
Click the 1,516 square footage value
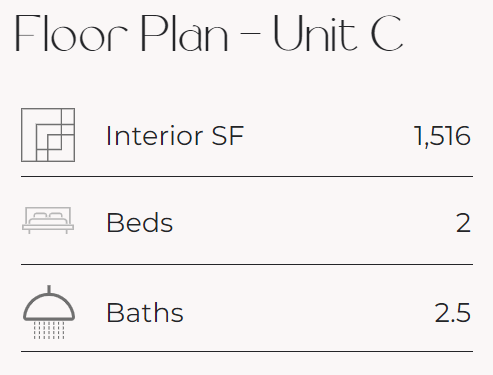442,136
